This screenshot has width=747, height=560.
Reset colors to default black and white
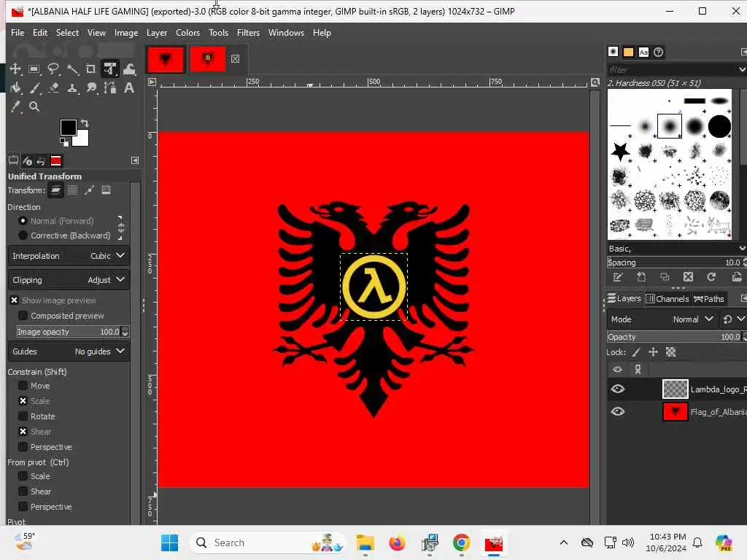(x=63, y=141)
